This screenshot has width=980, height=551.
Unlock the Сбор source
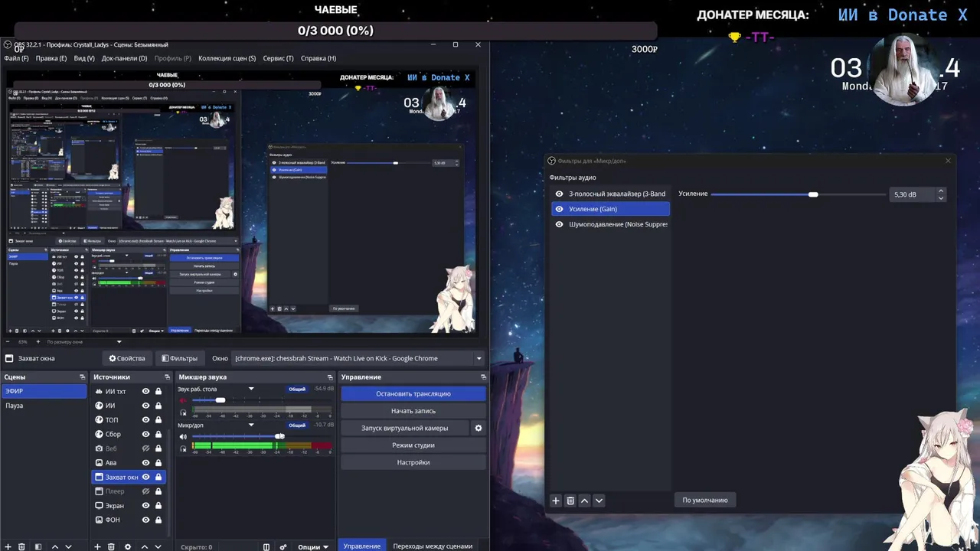pos(158,434)
